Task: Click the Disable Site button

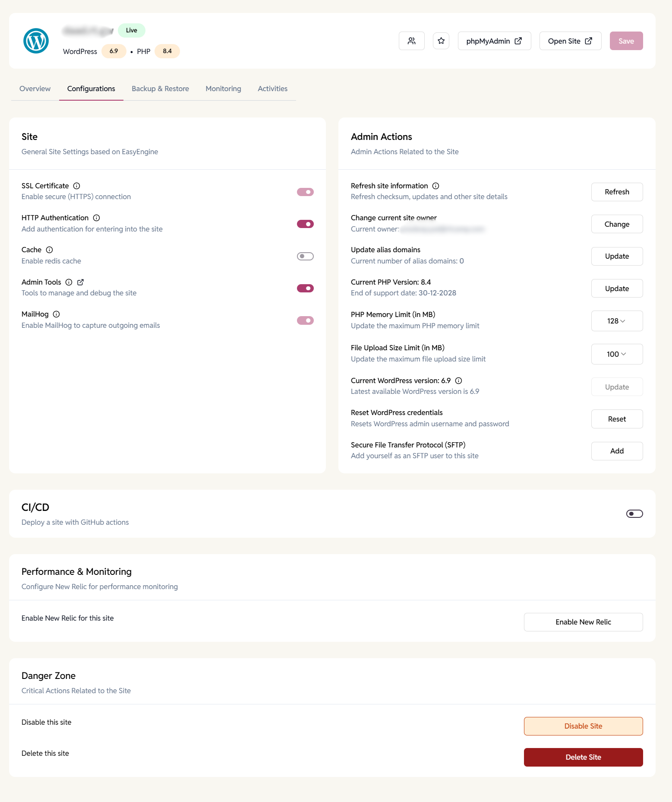Action: pos(583,726)
